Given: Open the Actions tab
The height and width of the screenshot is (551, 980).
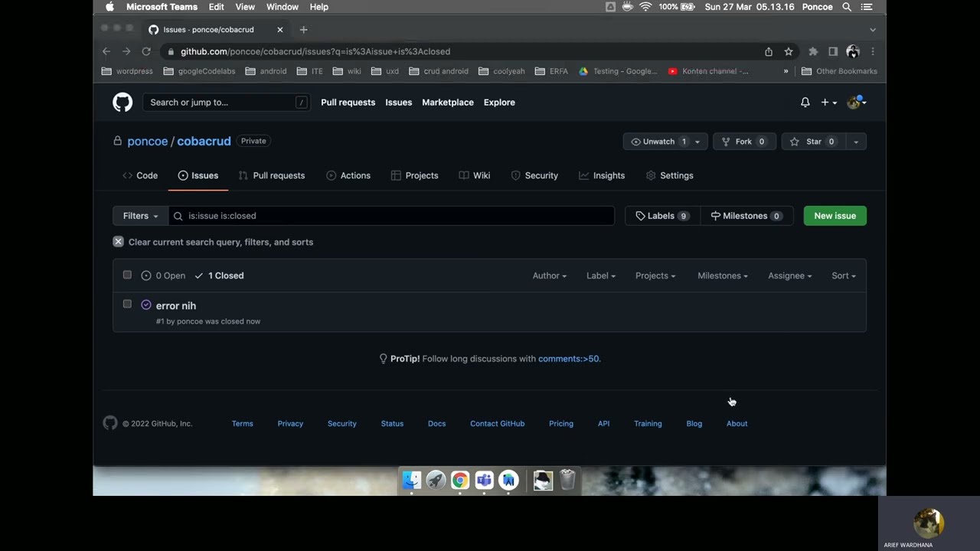Looking at the screenshot, I should (348, 175).
